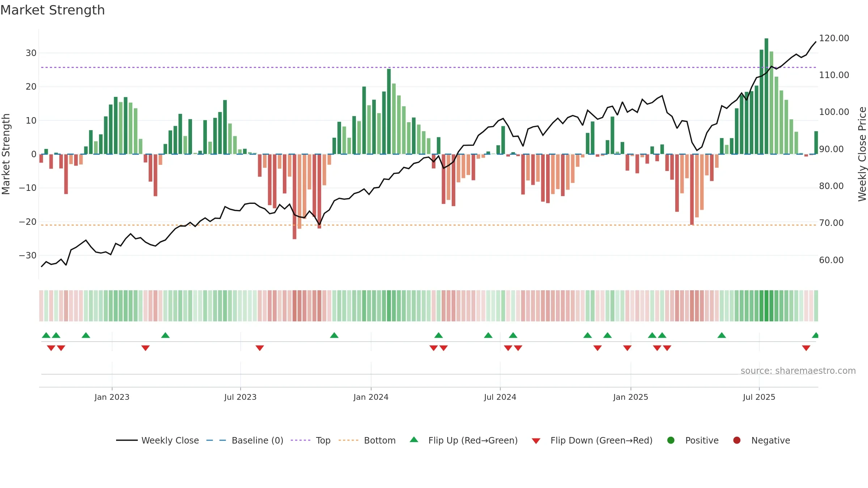Click the 110.00 price axis label
The width and height of the screenshot is (868, 488).
click(x=834, y=75)
